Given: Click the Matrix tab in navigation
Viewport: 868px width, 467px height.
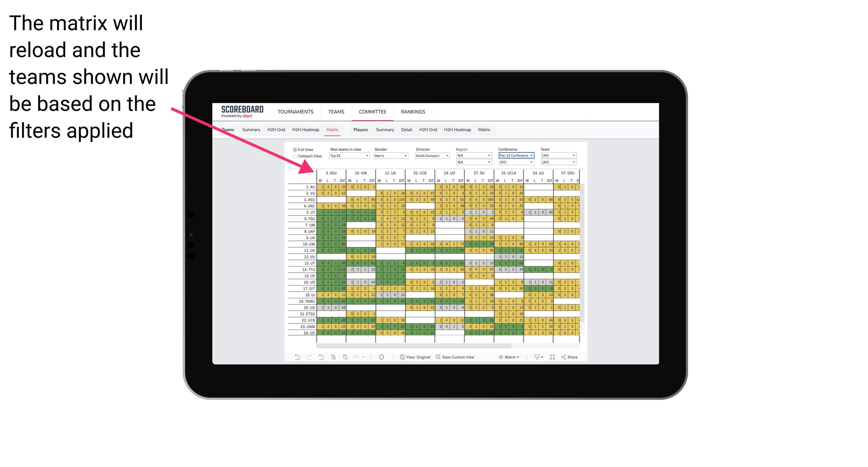Looking at the screenshot, I should pyautogui.click(x=333, y=129).
